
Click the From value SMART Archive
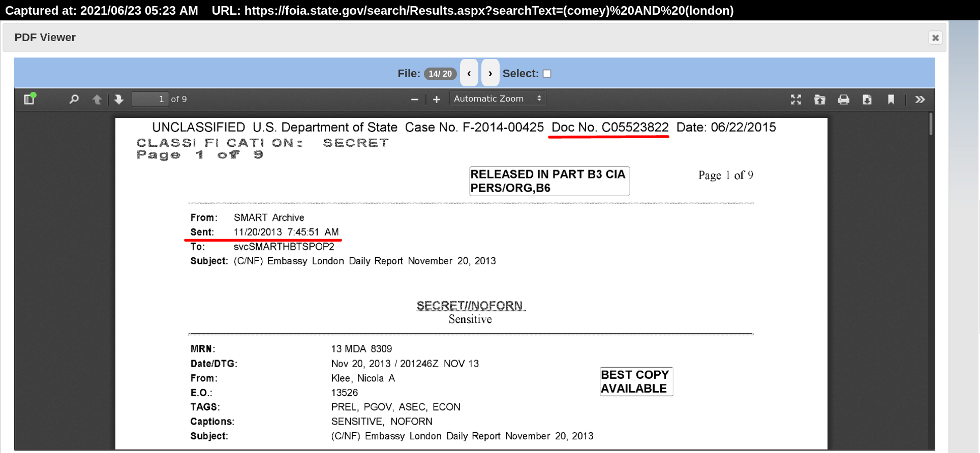(269, 217)
